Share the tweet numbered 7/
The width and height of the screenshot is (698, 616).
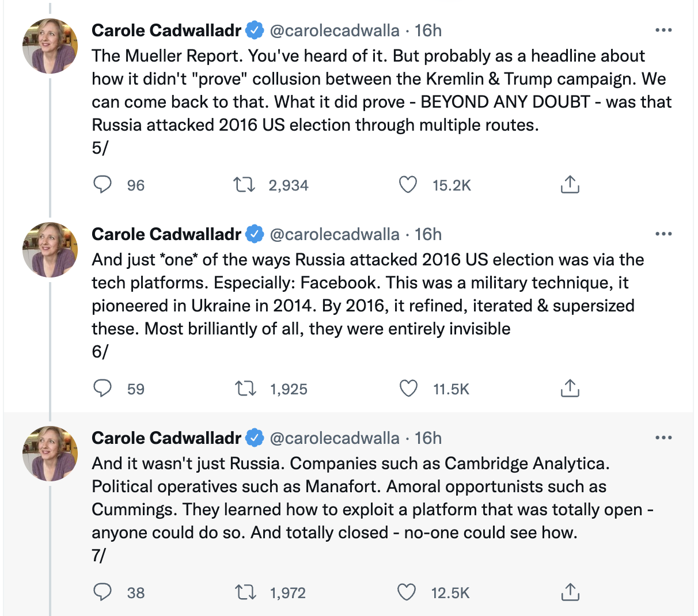(570, 592)
